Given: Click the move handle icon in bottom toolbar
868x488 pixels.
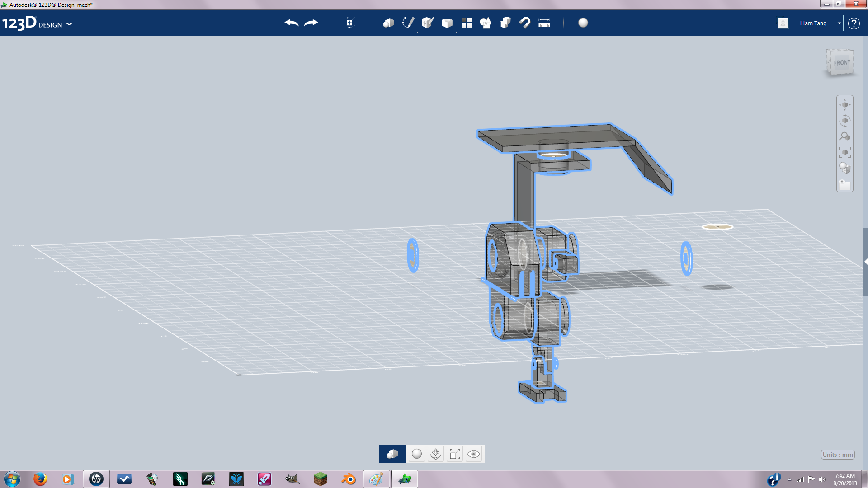Looking at the screenshot, I should click(436, 454).
